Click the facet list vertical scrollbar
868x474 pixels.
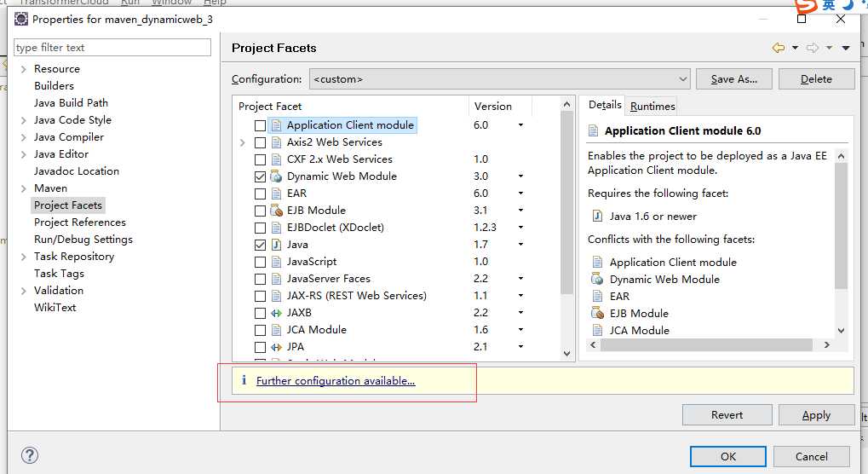[x=566, y=228]
